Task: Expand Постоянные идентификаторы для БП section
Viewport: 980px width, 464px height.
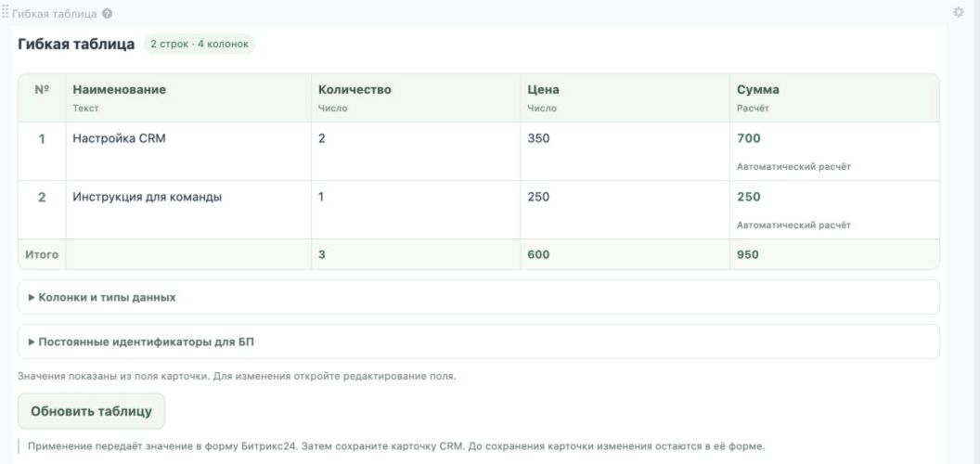Action: (x=478, y=342)
